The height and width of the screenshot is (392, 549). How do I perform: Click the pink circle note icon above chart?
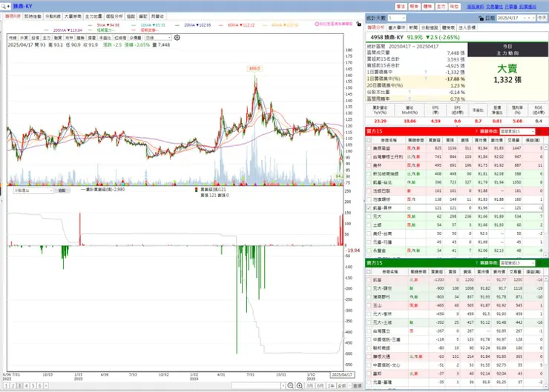(x=317, y=24)
